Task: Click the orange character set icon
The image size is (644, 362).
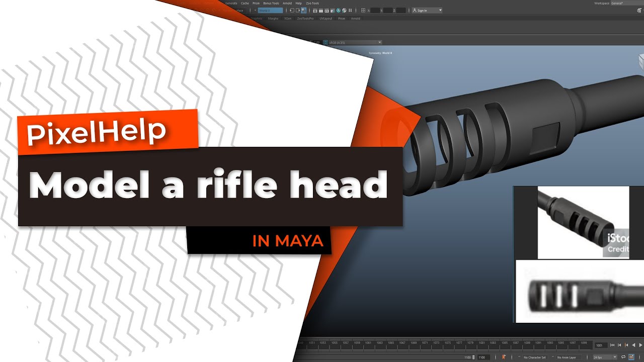Action: tap(504, 357)
